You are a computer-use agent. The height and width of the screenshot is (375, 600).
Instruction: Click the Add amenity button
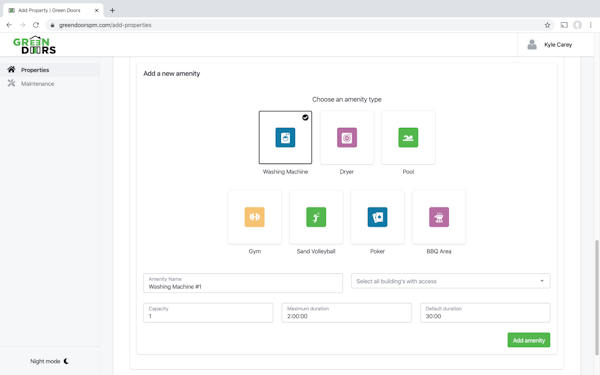click(528, 340)
